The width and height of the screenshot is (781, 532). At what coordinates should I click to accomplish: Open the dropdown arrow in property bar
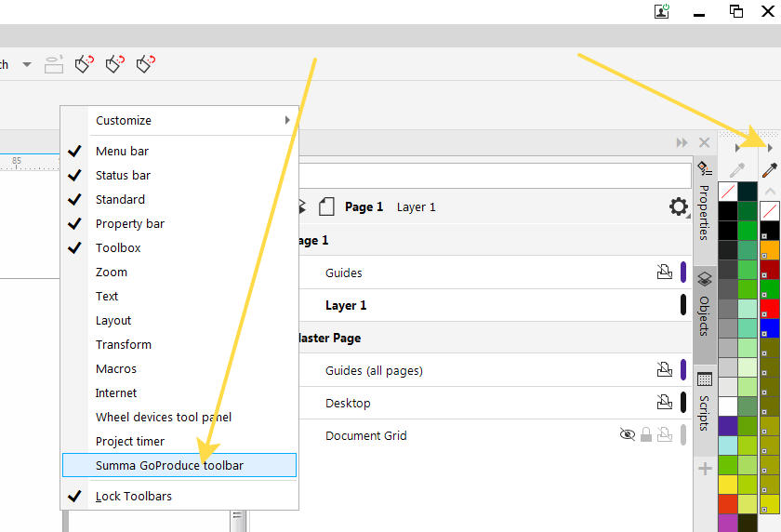pyautogui.click(x=27, y=64)
